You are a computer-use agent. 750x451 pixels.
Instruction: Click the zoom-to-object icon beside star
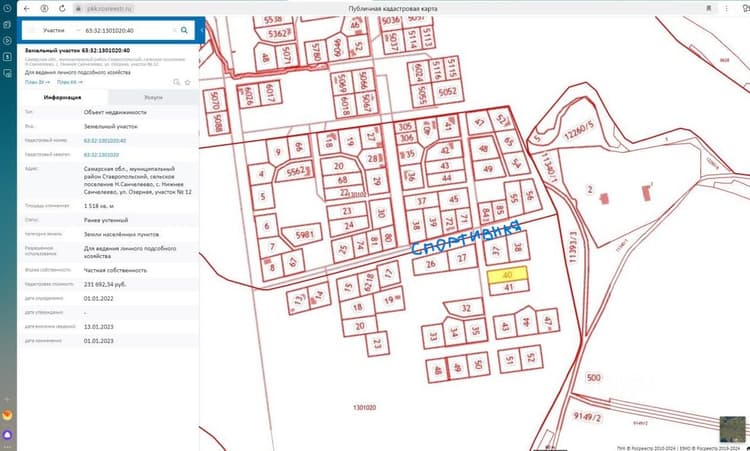click(176, 82)
